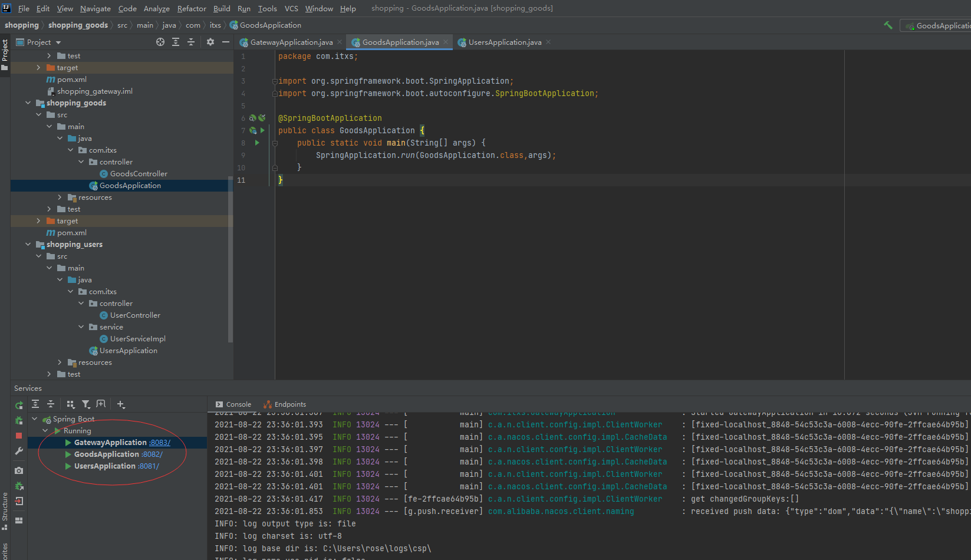This screenshot has height=560, width=971.
Task: Click rerun in debug mode bug icon in Services
Action: [19, 420]
